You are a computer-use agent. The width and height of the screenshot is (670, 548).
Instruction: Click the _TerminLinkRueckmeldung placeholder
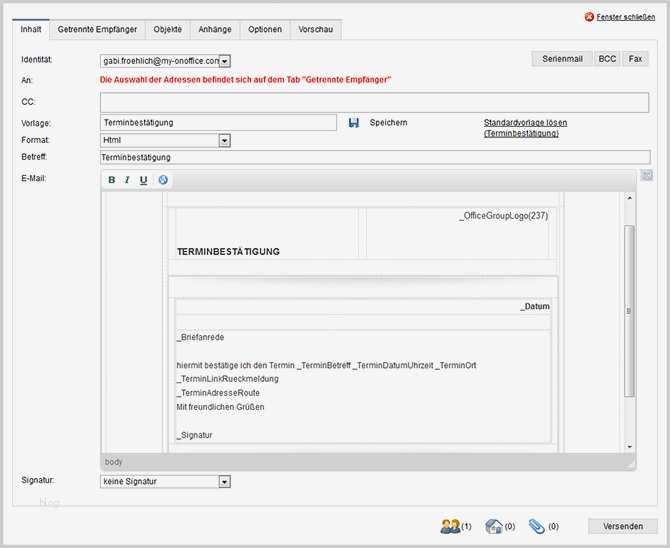pyautogui.click(x=228, y=379)
